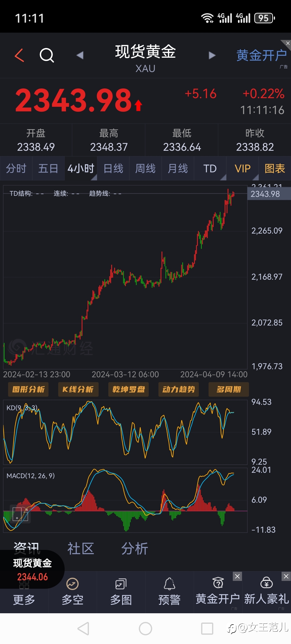
Task: Close the bottom 黄金开户 ad
Action: (x=237, y=576)
